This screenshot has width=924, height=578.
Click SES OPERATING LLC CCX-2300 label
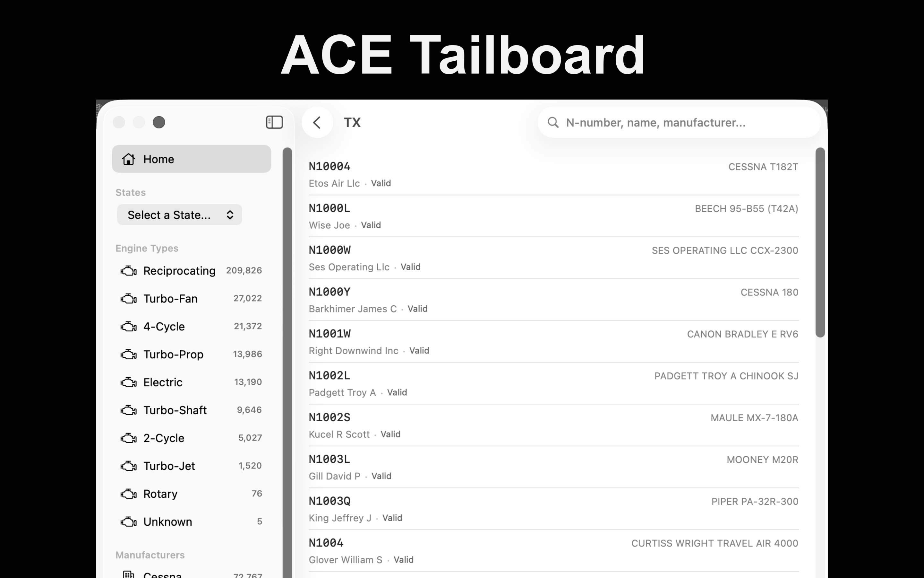coord(725,251)
